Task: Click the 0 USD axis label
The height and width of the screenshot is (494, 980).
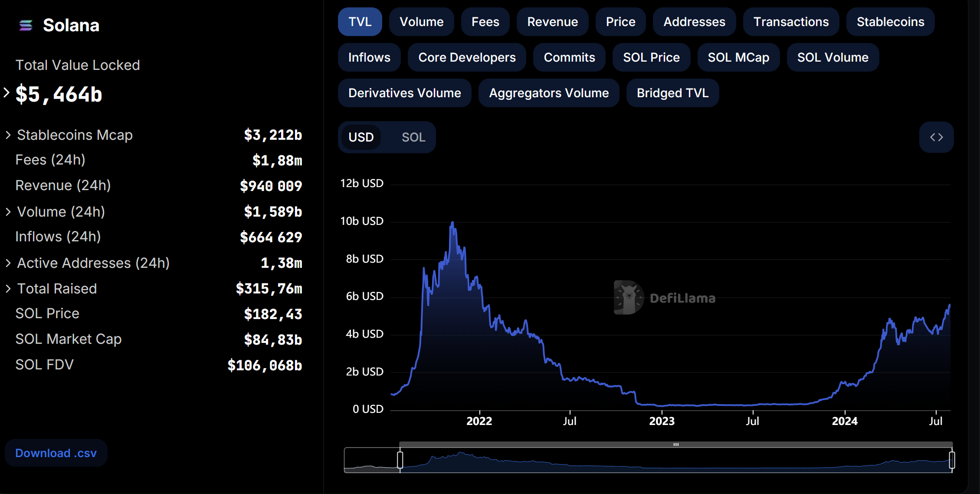Action: (x=368, y=409)
